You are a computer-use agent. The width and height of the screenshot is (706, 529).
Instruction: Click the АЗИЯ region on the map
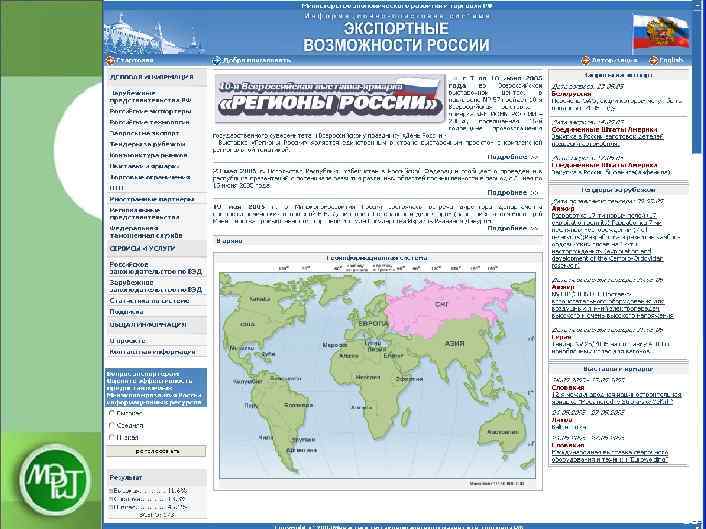pos(454,344)
